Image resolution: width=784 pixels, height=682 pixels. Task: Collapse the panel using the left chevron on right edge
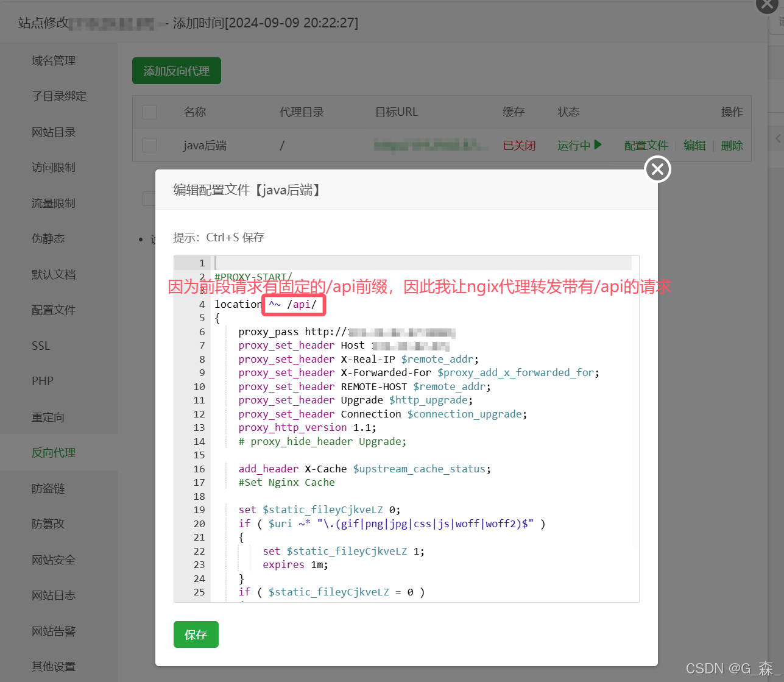click(x=779, y=138)
